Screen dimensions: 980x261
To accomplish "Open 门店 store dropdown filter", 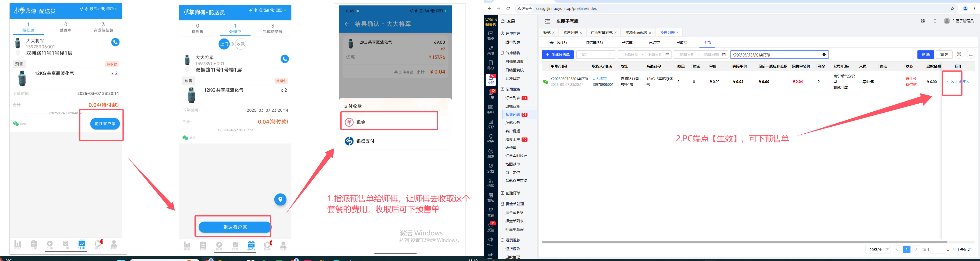I will (595, 55).
